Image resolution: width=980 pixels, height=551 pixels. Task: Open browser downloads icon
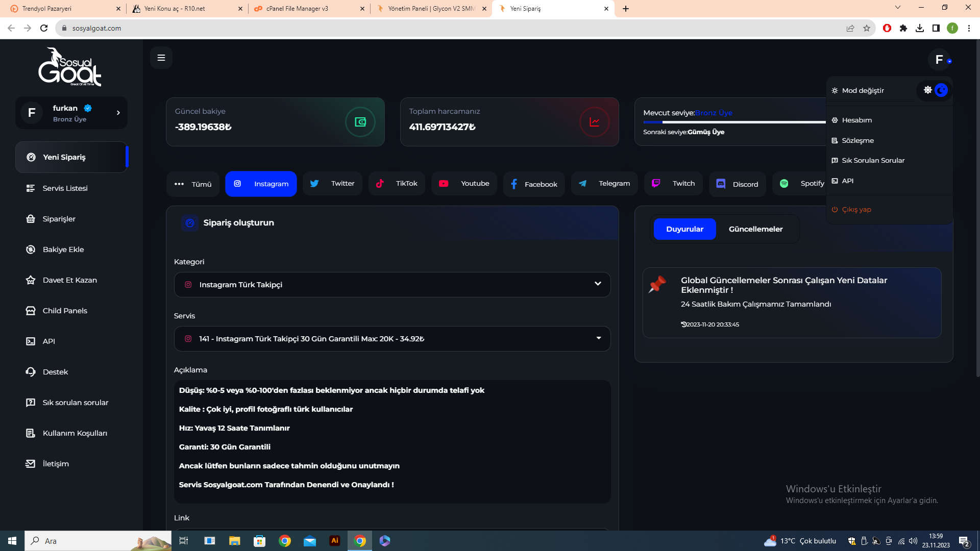click(x=920, y=28)
